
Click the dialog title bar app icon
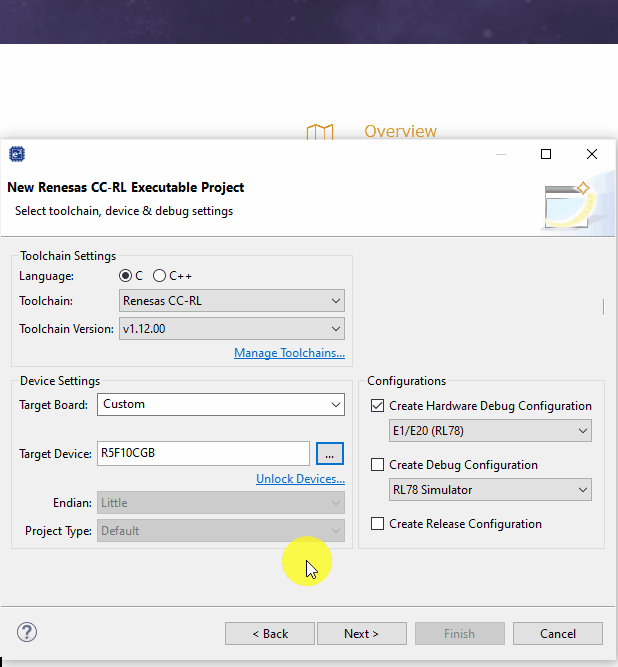coord(16,154)
